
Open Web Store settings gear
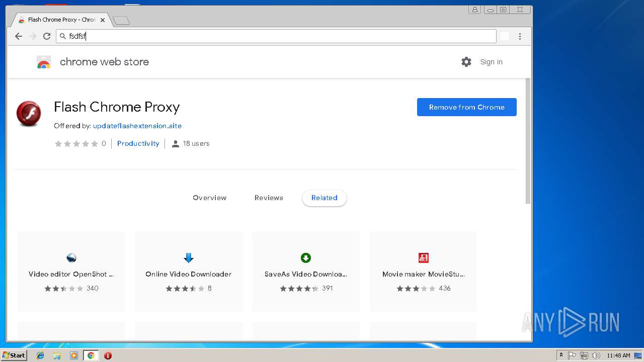466,62
